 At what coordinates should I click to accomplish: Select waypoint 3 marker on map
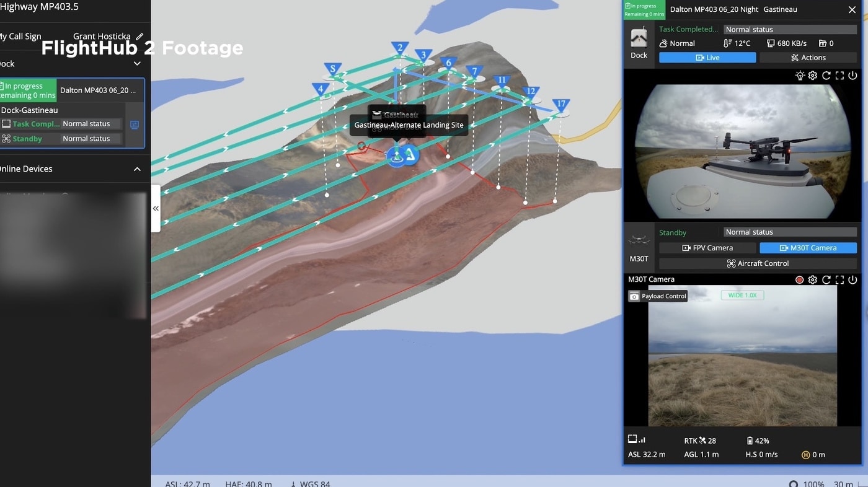[x=424, y=56]
